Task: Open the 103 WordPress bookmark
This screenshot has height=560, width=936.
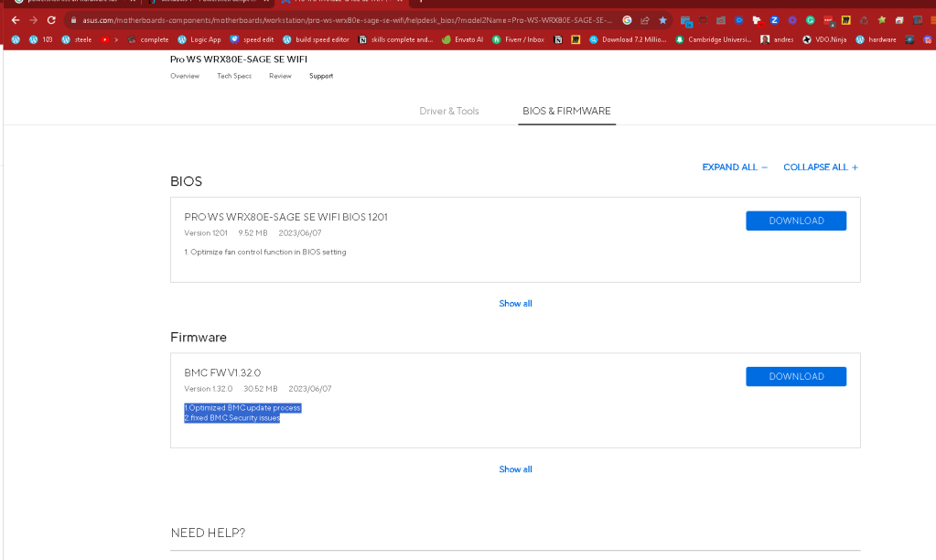Action: point(40,40)
